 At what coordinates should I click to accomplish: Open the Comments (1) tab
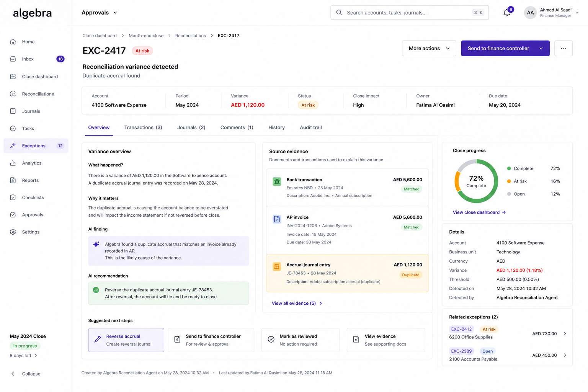tap(237, 127)
